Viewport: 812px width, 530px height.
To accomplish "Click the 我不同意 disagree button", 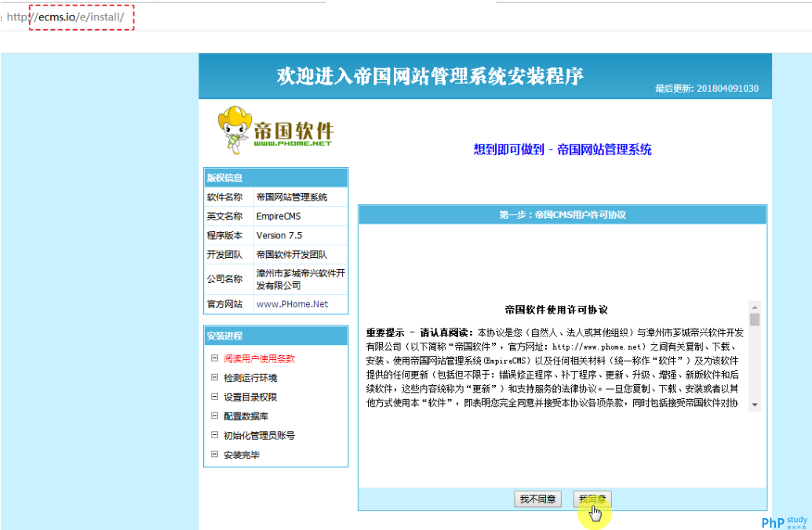I will point(537,499).
